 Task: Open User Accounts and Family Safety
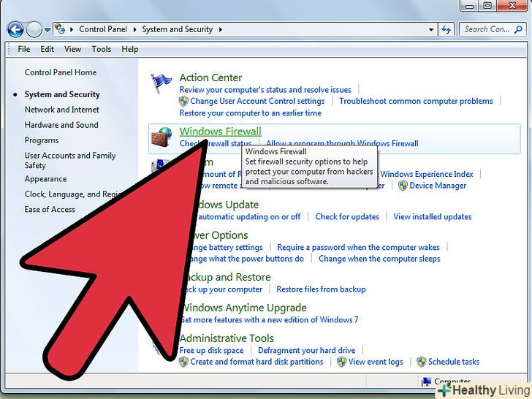[70, 160]
